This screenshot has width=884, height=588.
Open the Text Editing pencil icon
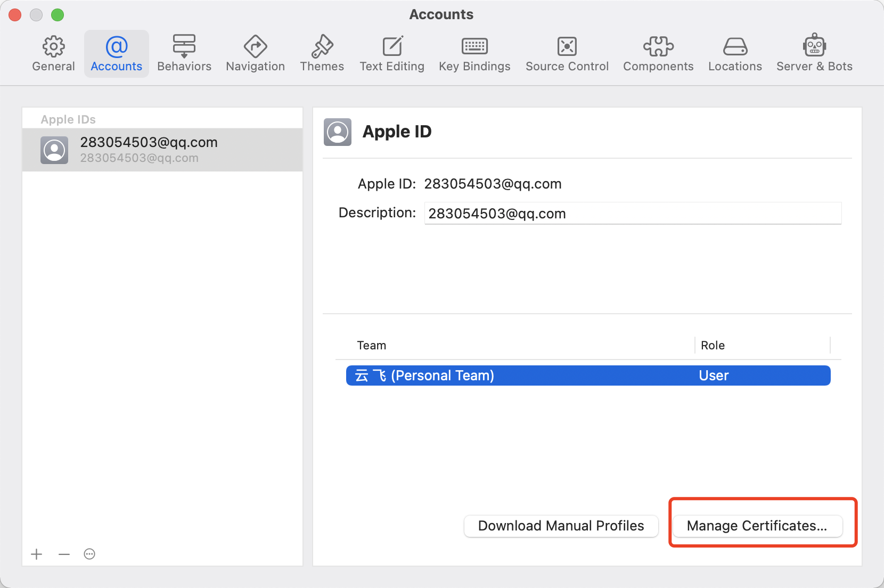click(392, 46)
